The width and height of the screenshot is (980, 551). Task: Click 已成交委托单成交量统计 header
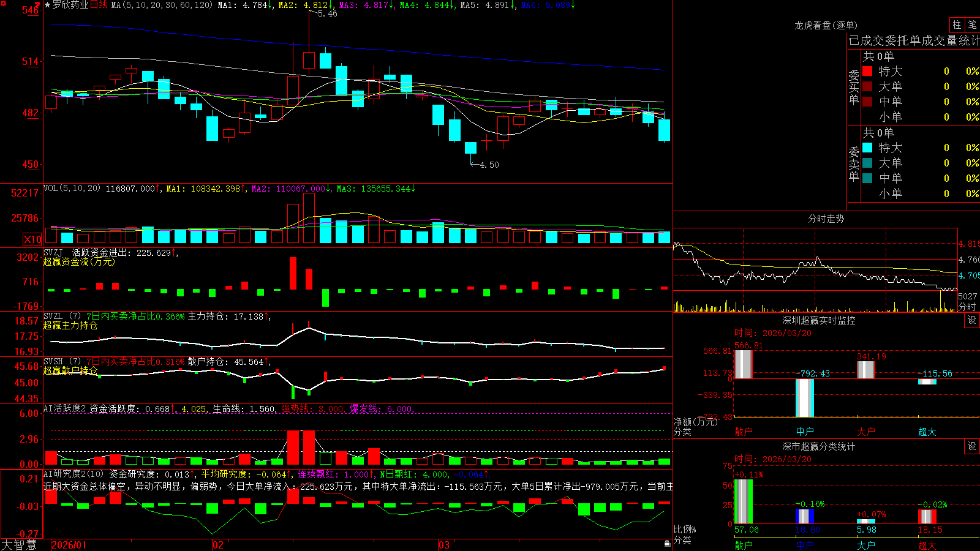coord(914,41)
